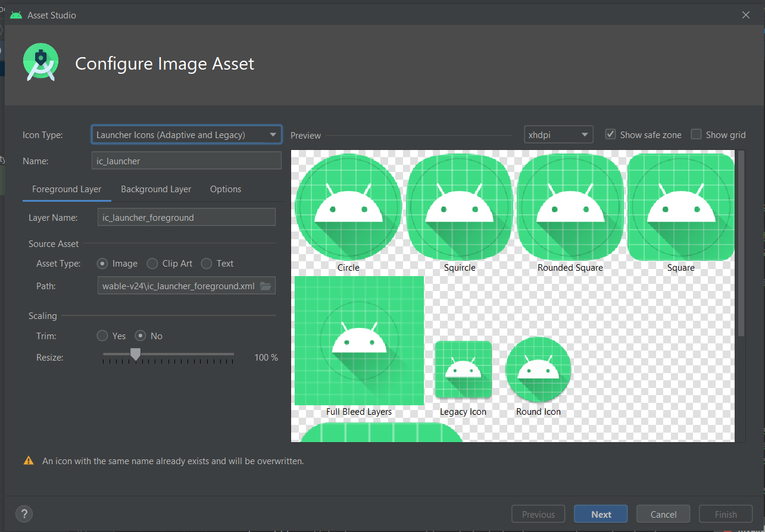The height and width of the screenshot is (532, 765).
Task: Open the xhdpi density dropdown
Action: coord(558,135)
